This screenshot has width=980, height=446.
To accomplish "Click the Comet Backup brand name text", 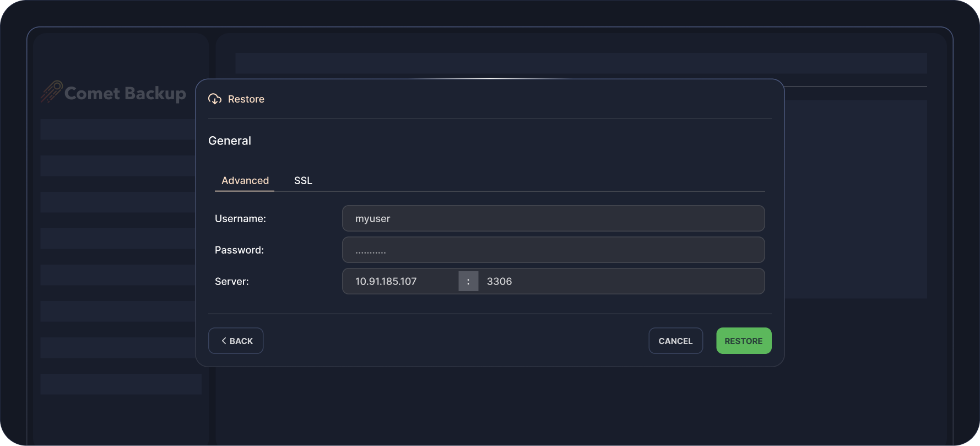I will pyautogui.click(x=125, y=93).
